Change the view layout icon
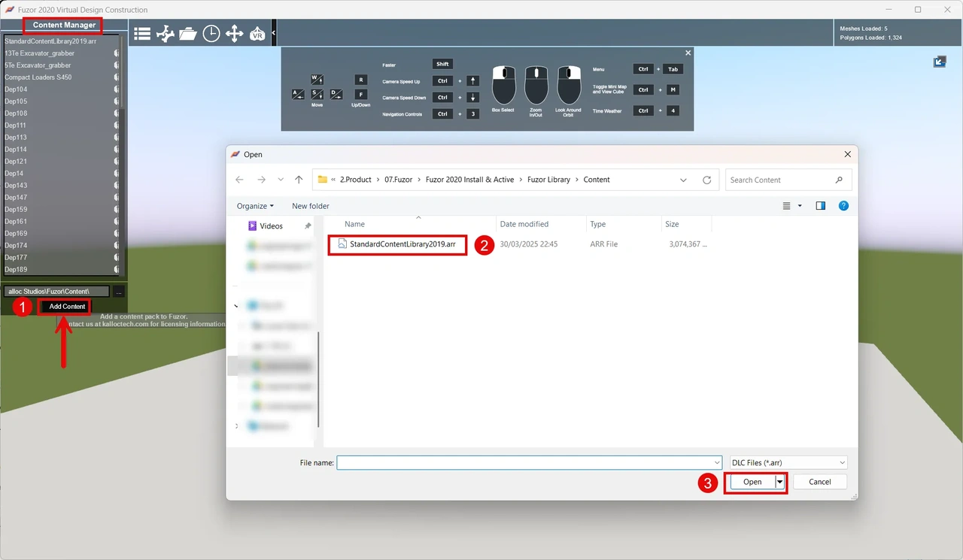This screenshot has height=560, width=963. (x=787, y=206)
